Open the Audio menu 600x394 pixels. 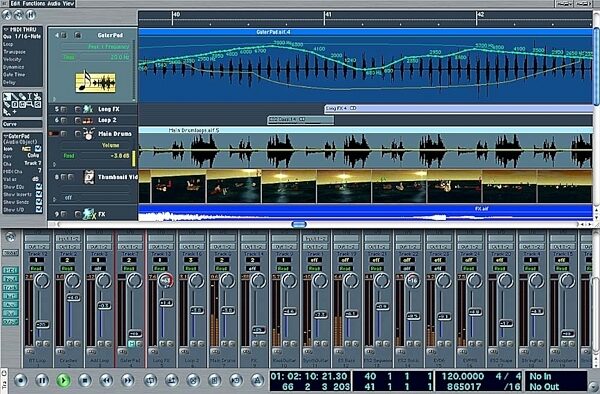[53, 3]
